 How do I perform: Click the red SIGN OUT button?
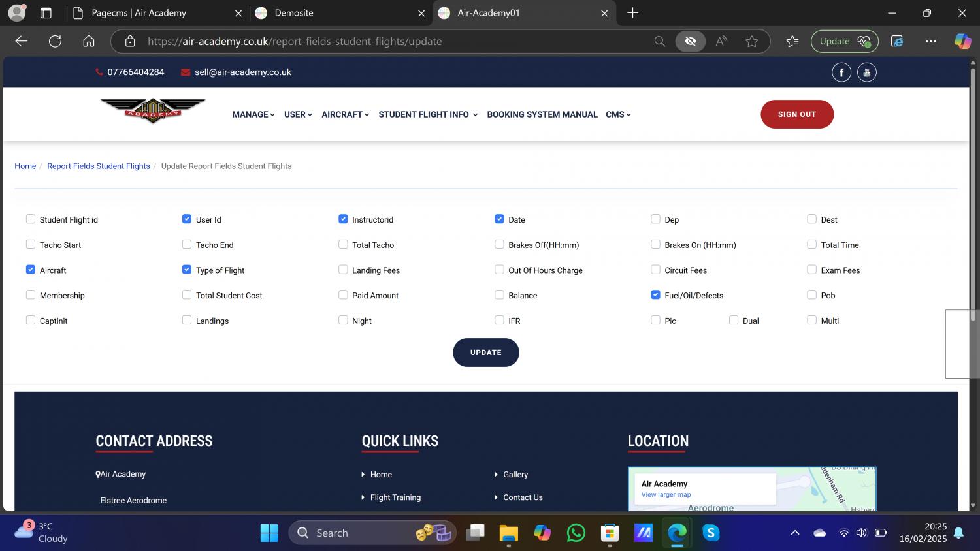(796, 114)
